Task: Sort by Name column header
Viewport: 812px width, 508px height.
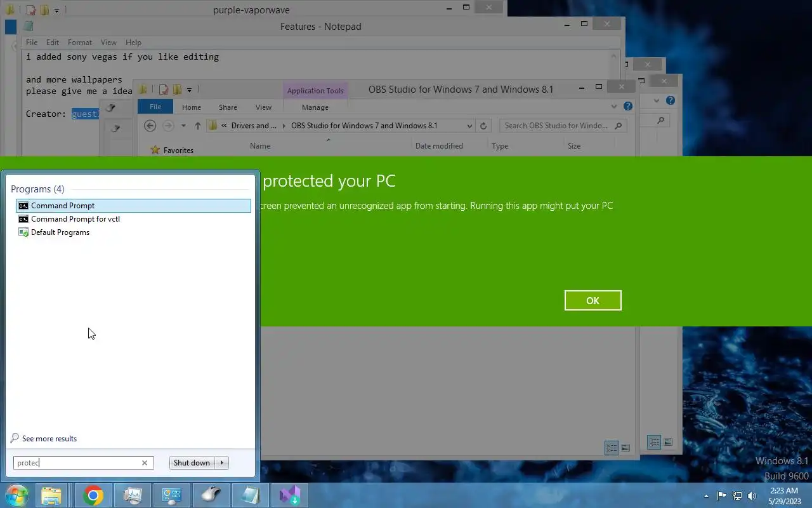Action: point(260,146)
